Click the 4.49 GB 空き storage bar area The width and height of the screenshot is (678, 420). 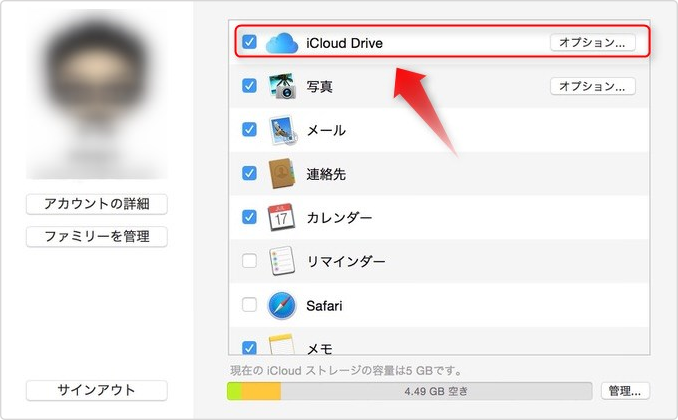436,391
